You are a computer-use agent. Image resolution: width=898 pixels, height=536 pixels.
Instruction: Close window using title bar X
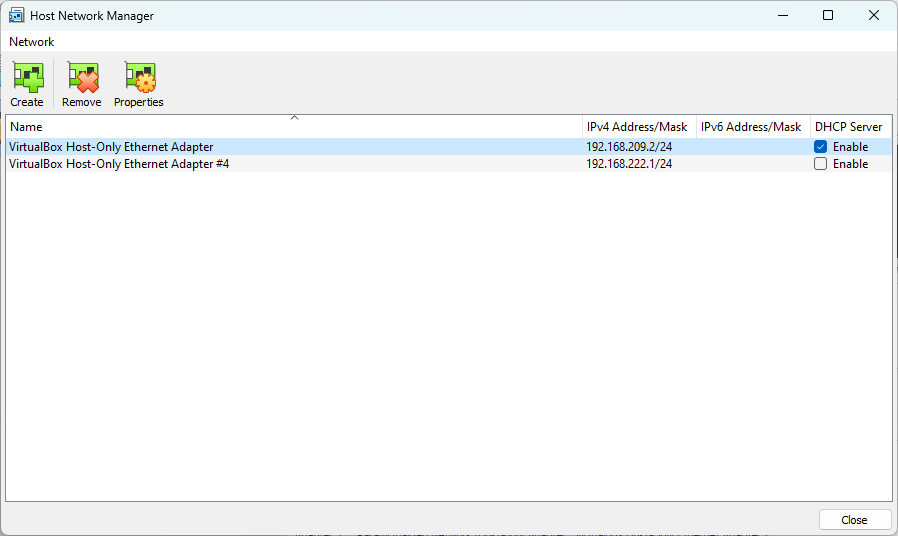(x=873, y=15)
